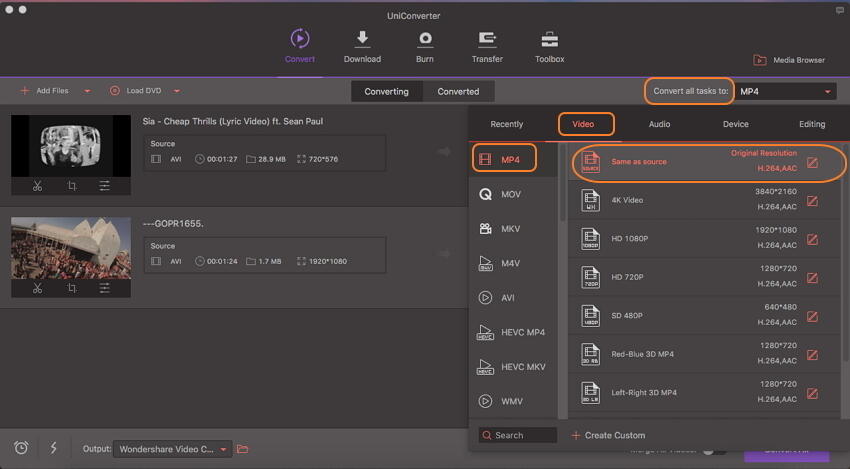The image size is (850, 469).
Task: Select Red-Blue 3D MP4 preset
Action: click(705, 354)
